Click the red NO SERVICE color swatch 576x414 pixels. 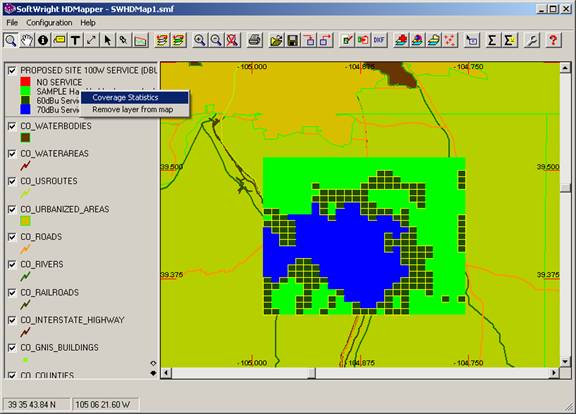[x=25, y=82]
